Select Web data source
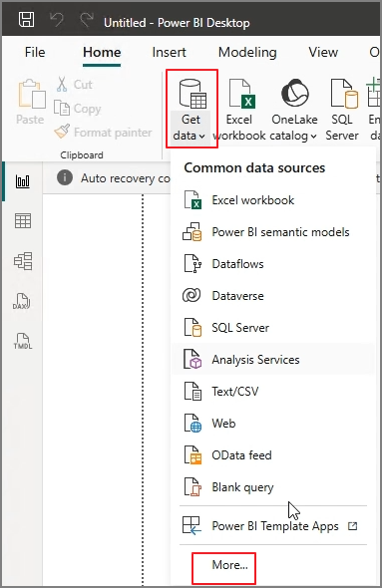Image resolution: width=382 pixels, height=588 pixels. point(273,424)
